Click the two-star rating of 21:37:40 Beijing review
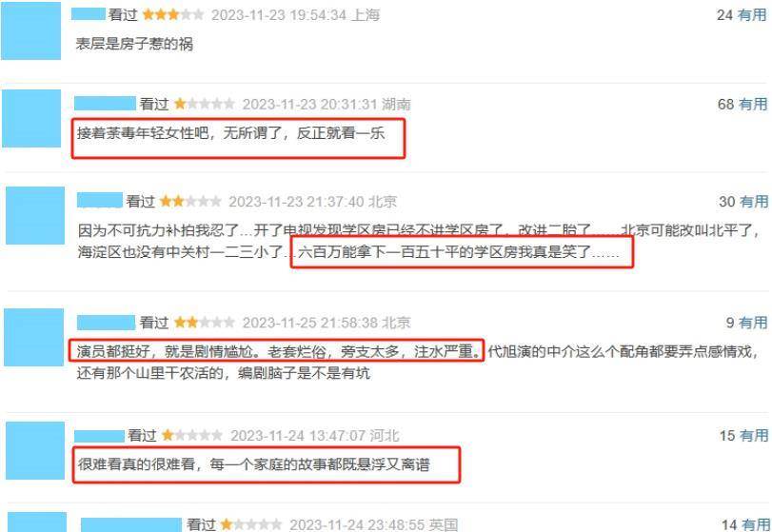The width and height of the screenshot is (772, 532). click(x=190, y=201)
